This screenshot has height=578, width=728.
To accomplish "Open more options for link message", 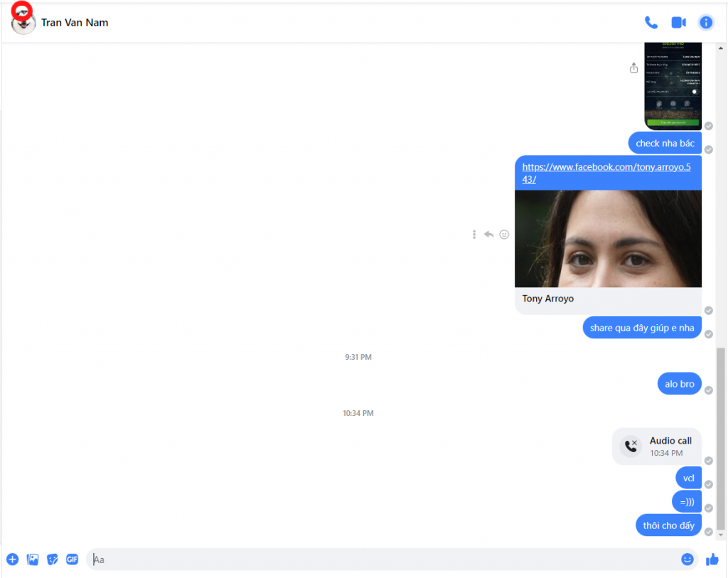I will click(x=474, y=234).
